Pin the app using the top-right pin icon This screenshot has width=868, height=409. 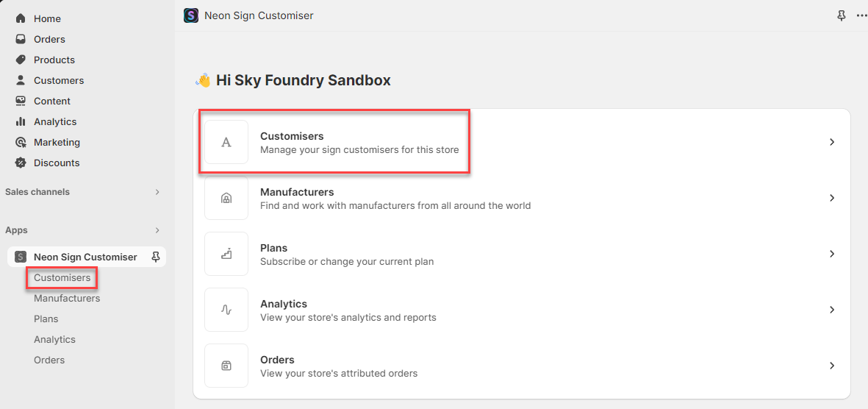tap(842, 15)
